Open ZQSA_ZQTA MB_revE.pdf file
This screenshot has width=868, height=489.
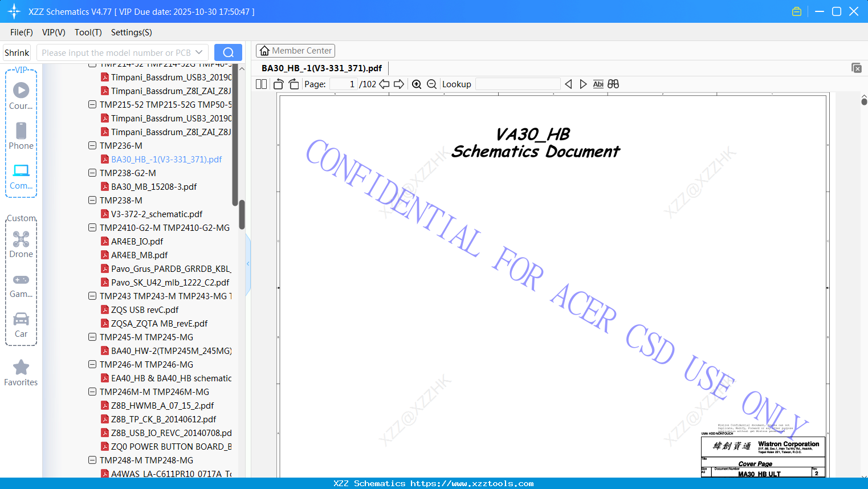159,323
